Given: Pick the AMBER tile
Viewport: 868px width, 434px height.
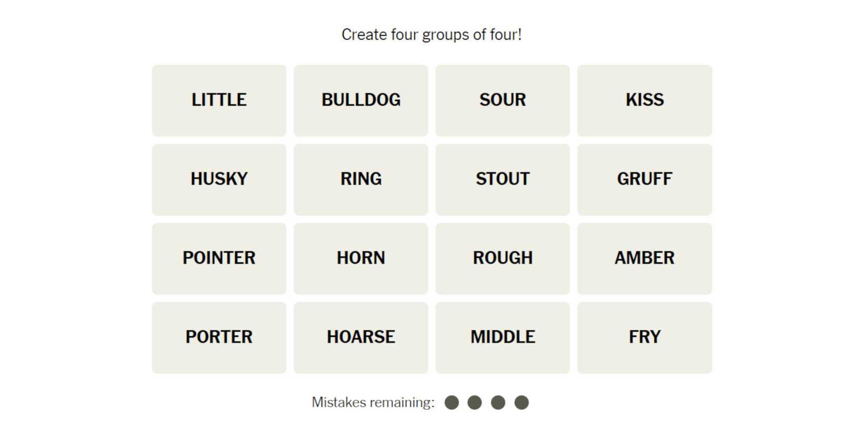Looking at the screenshot, I should (644, 258).
